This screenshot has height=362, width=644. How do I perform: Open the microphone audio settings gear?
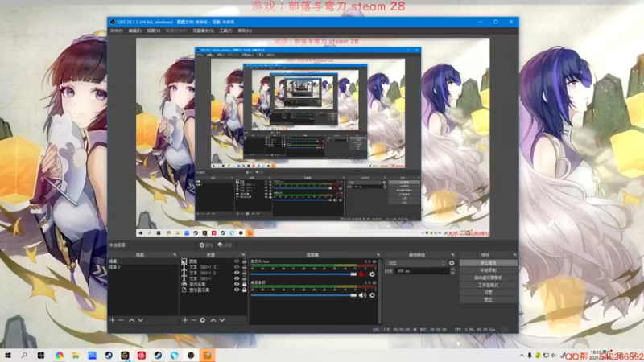click(x=372, y=274)
